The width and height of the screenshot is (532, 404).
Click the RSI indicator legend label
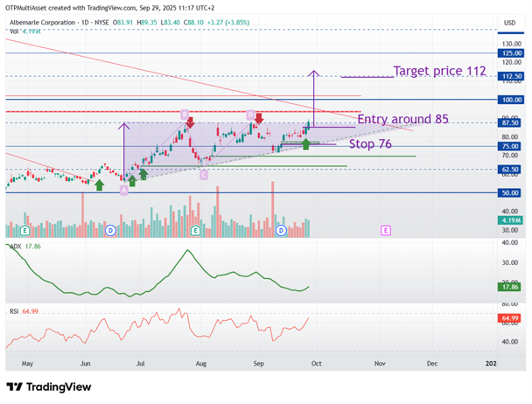pyautogui.click(x=14, y=311)
